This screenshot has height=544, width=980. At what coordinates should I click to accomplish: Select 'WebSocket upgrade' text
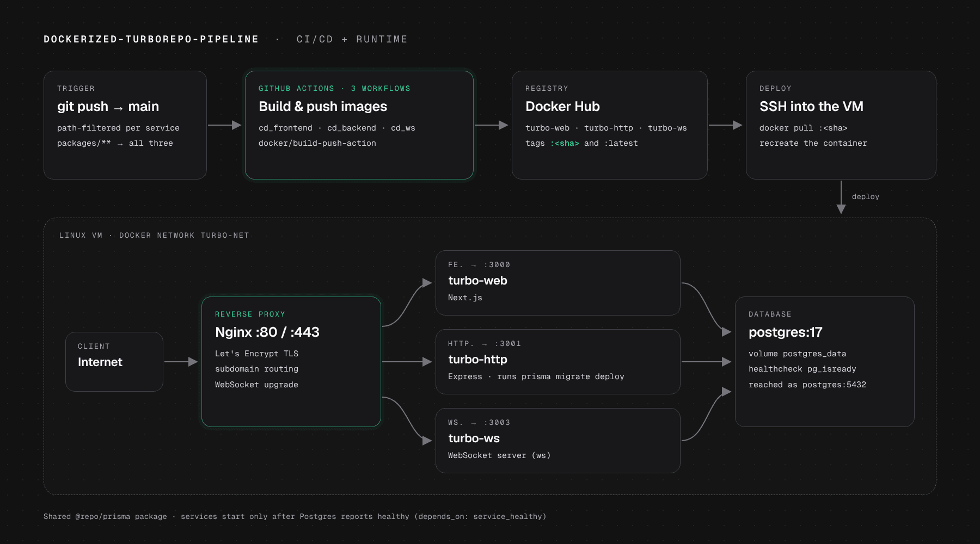click(256, 385)
